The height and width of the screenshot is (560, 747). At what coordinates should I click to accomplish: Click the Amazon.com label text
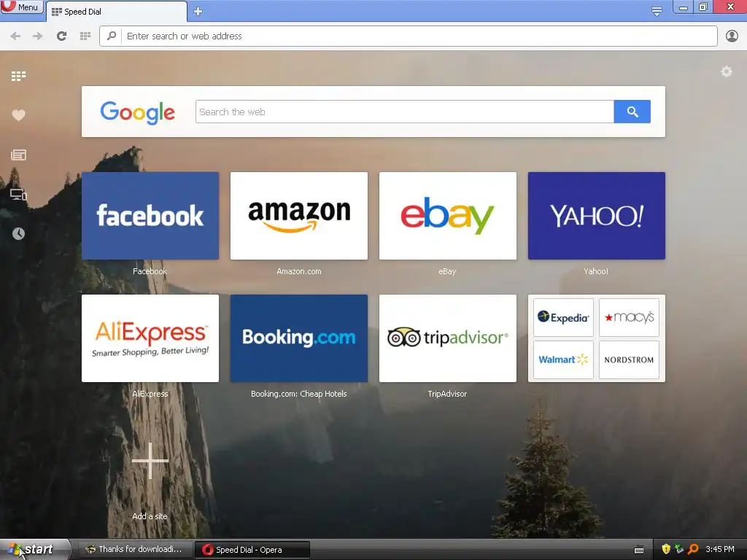point(298,271)
